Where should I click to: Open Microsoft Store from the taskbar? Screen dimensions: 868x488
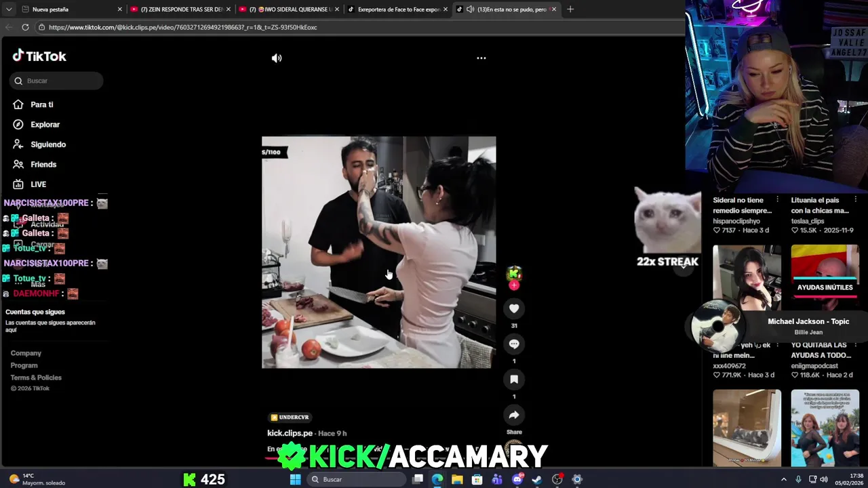point(477,479)
